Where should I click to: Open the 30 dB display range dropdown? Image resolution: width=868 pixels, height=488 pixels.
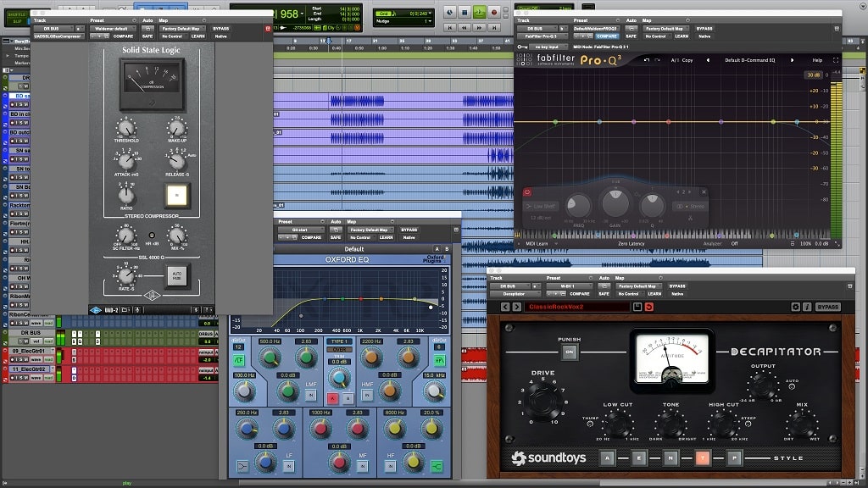click(x=813, y=75)
